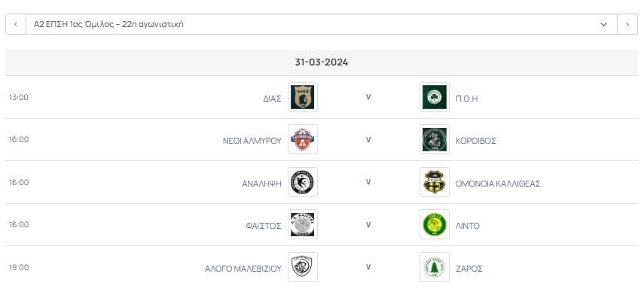Expand the matchday dropdown chevron

(x=603, y=24)
